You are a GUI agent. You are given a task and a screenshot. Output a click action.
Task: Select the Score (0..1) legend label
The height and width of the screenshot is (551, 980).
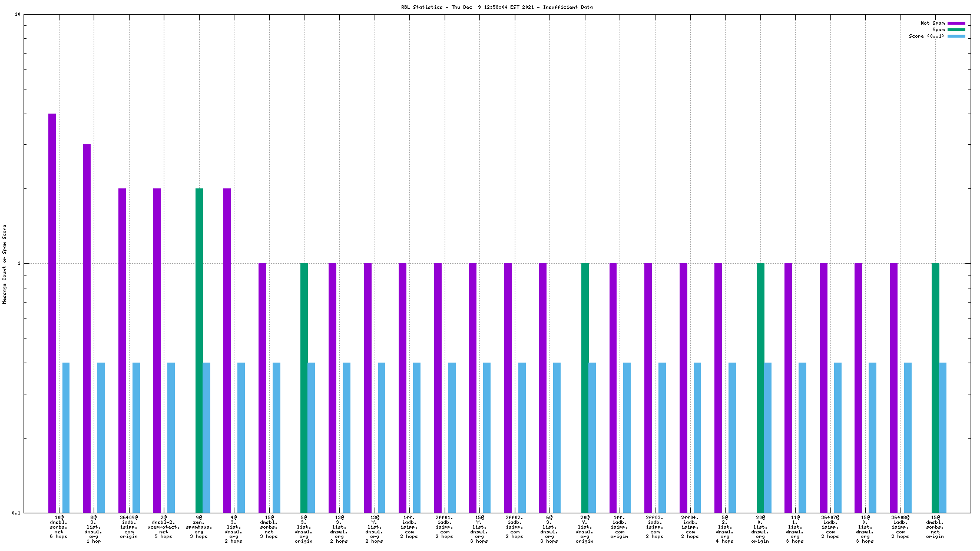pos(926,36)
